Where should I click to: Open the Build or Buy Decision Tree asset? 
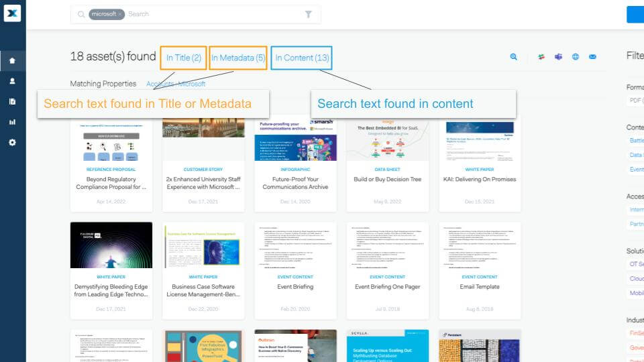[387, 180]
